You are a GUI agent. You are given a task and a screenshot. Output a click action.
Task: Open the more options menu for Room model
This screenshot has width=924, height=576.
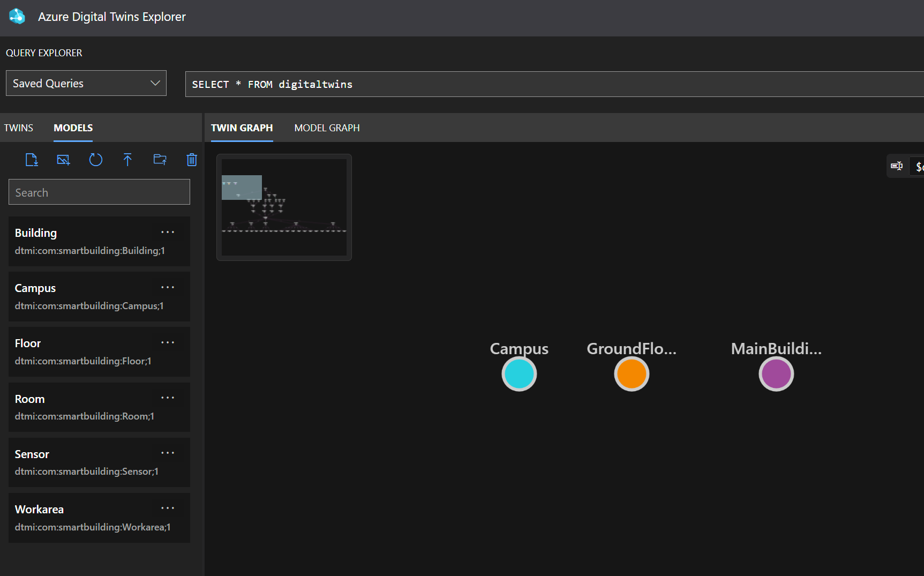(x=168, y=398)
